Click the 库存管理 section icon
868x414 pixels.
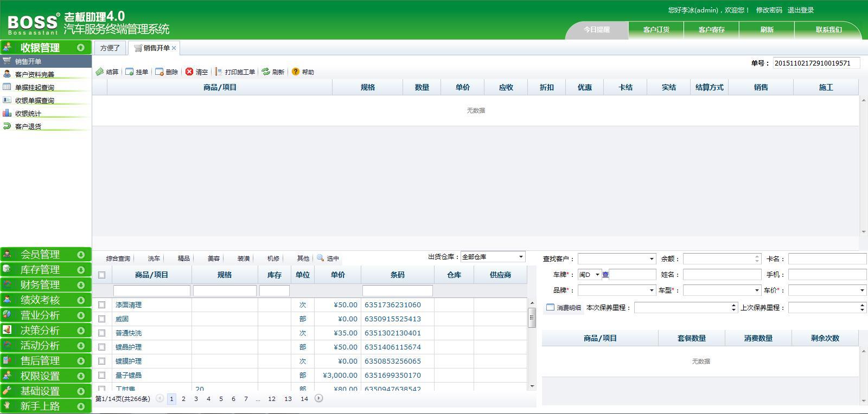[x=8, y=269]
